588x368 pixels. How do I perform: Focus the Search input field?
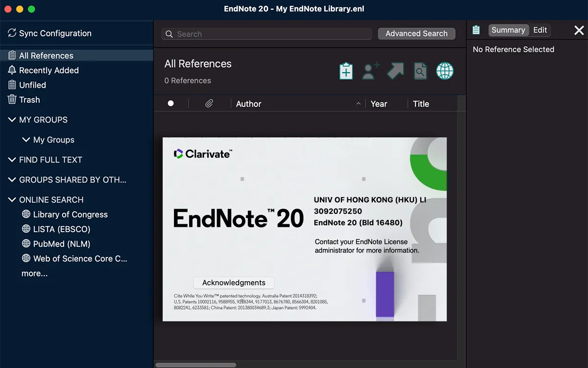pyautogui.click(x=267, y=34)
